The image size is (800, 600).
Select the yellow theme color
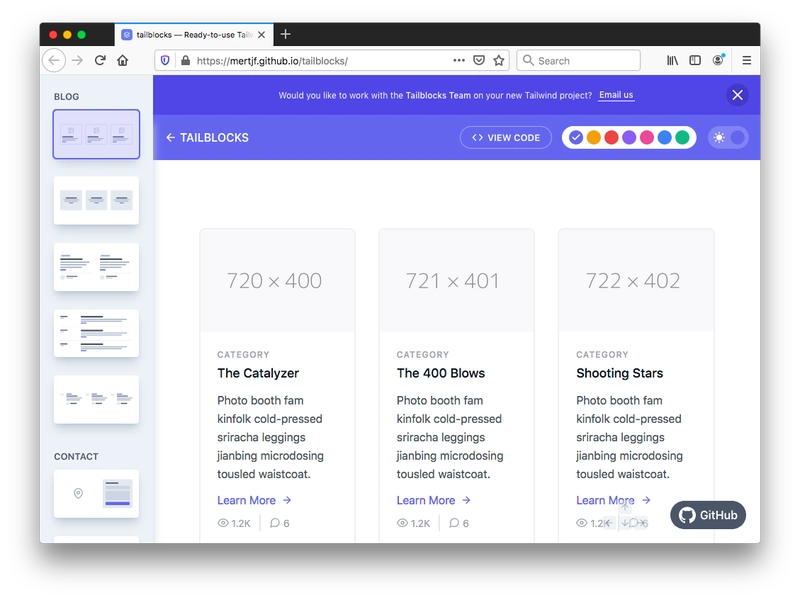(593, 138)
